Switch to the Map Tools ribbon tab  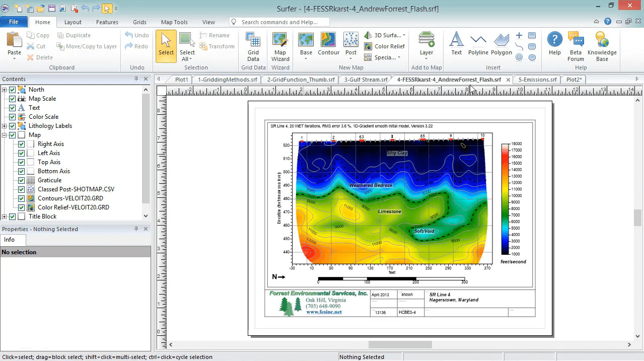[x=174, y=22]
